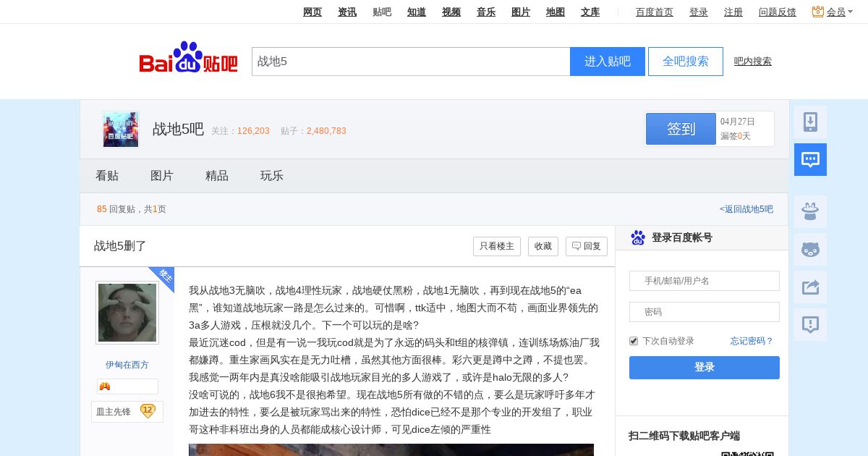Click the bear face sidebar icon
The image size is (868, 456).
click(810, 250)
